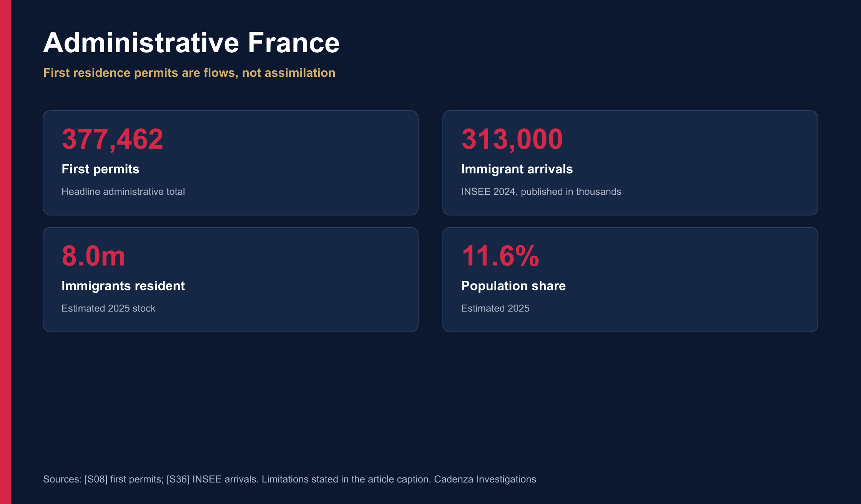The image size is (861, 504).
Task: Select the Immigrant arrivals label
Action: coord(517,169)
